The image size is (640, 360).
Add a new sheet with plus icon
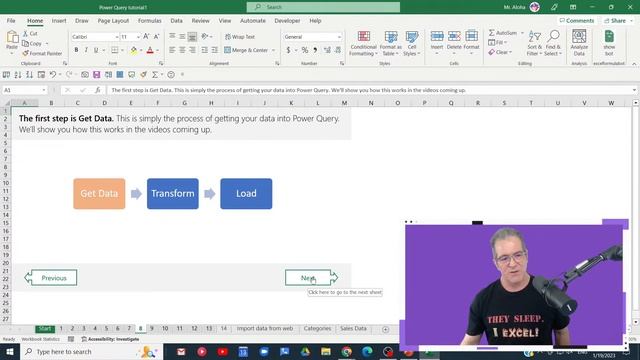pos(385,329)
